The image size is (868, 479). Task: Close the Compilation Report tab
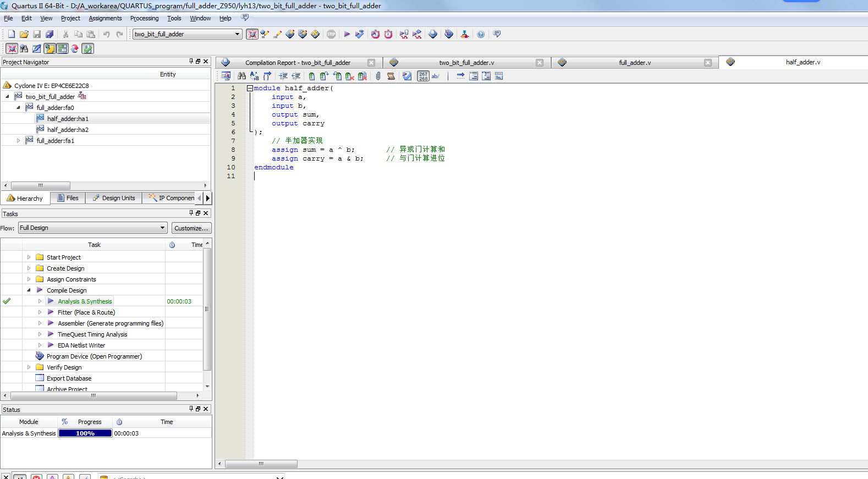(371, 63)
